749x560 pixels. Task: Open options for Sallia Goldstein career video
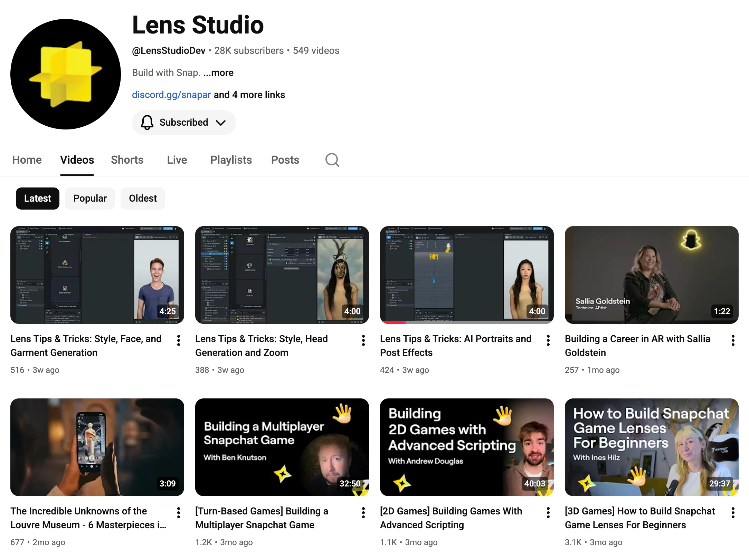[733, 340]
